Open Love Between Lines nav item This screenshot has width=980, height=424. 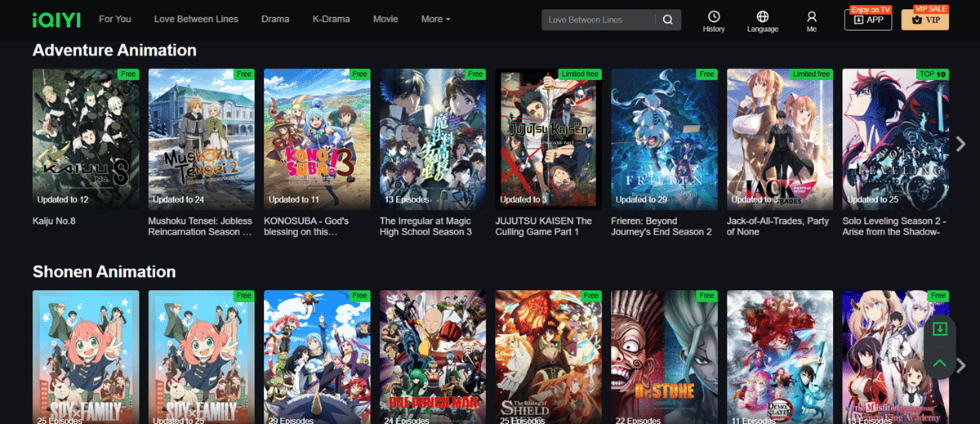tap(196, 19)
